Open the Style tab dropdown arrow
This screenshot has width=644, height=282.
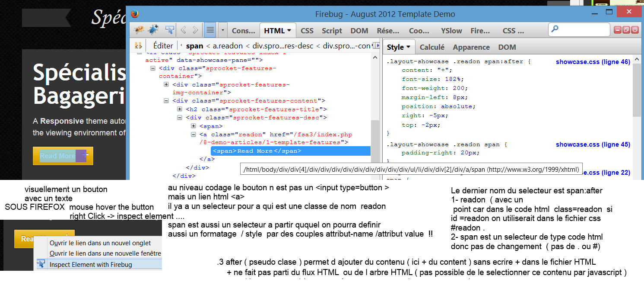[409, 48]
